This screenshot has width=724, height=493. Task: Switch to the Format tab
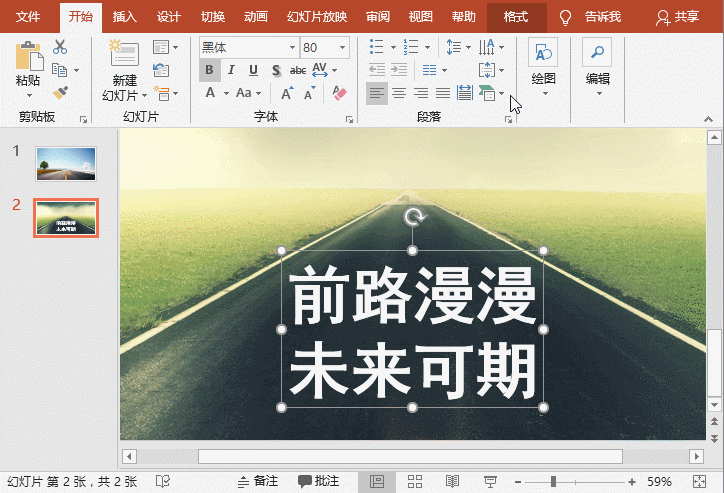[516, 17]
